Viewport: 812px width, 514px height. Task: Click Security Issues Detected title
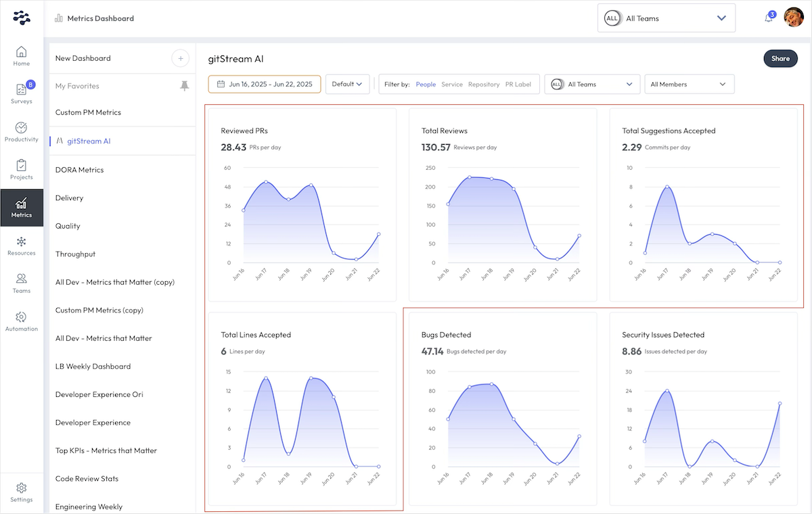(x=663, y=335)
